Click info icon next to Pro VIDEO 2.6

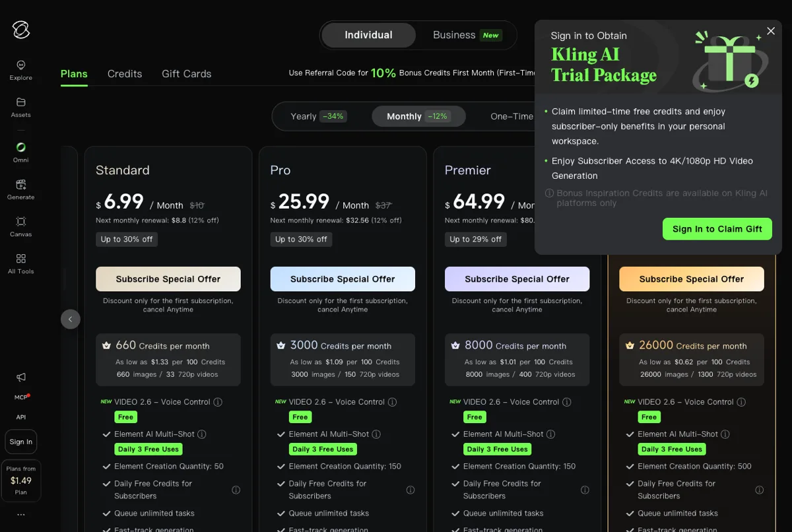coord(392,402)
